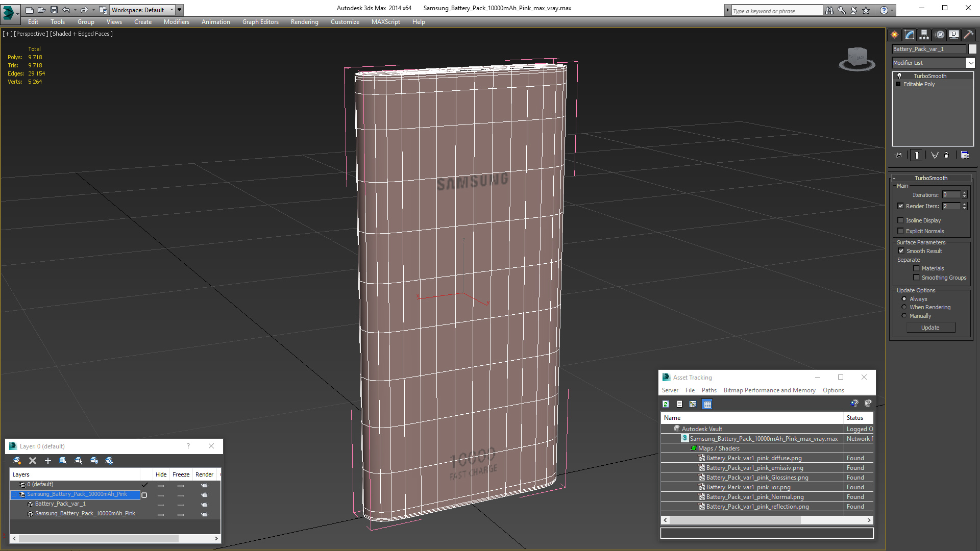The image size is (980, 551).
Task: Open Bitmap Performance and Memory menu
Action: tap(769, 390)
